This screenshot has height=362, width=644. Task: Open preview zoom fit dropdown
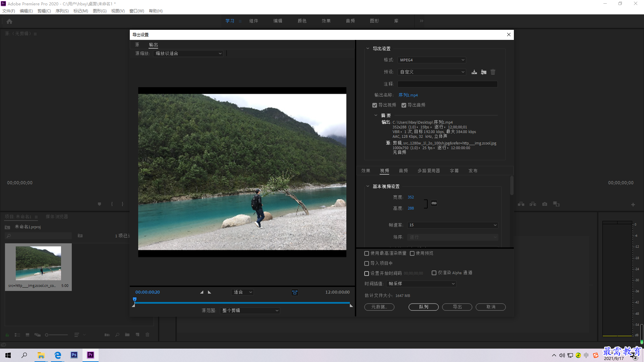[x=243, y=292]
